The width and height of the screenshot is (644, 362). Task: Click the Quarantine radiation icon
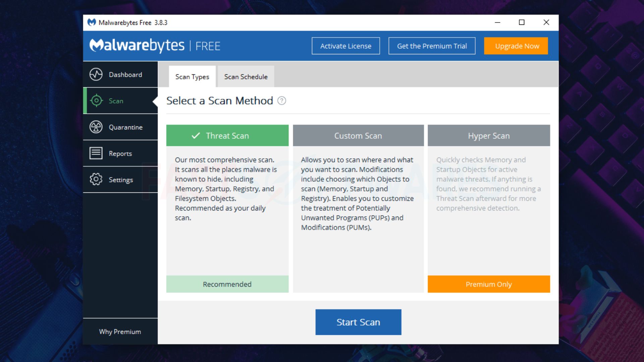96,127
